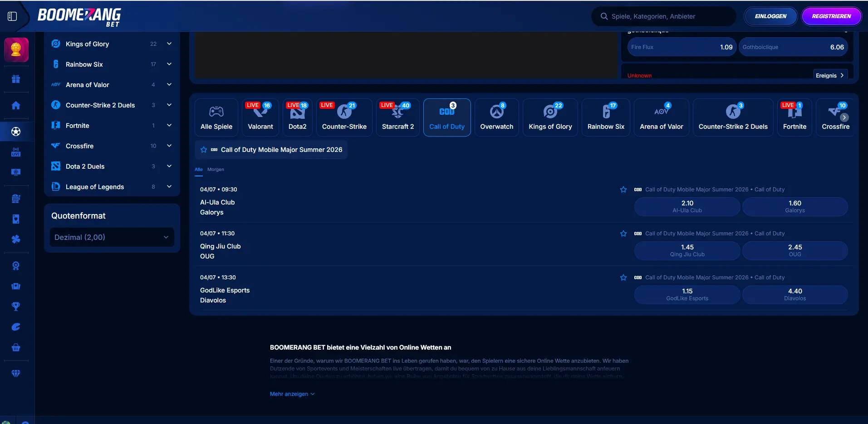Open the award ribbon badge icon
This screenshot has width=868, height=424.
[16, 266]
